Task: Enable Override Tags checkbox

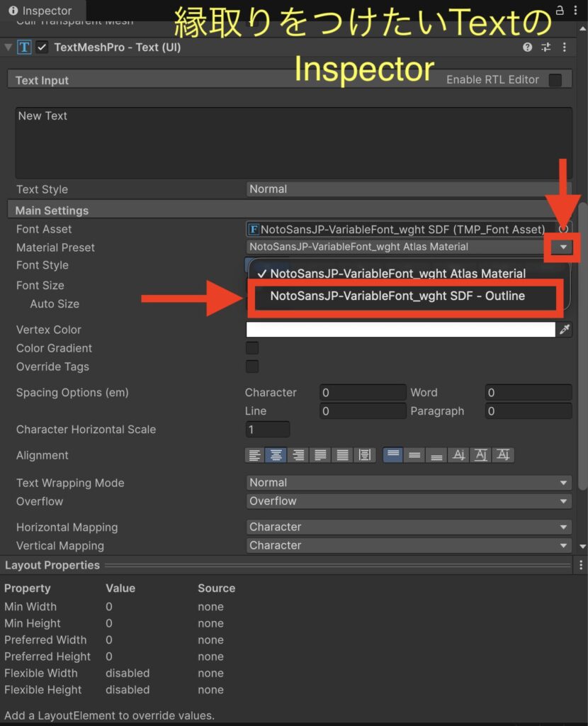Action: [252, 367]
